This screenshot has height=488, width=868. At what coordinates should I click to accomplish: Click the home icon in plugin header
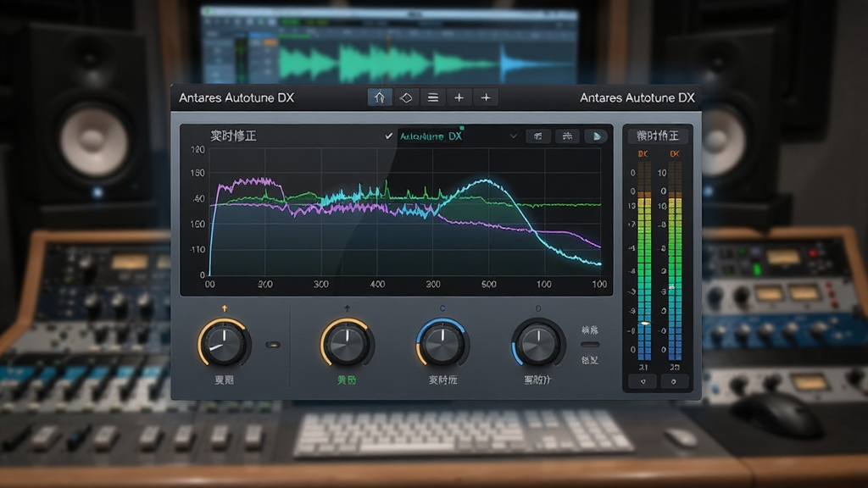(380, 97)
